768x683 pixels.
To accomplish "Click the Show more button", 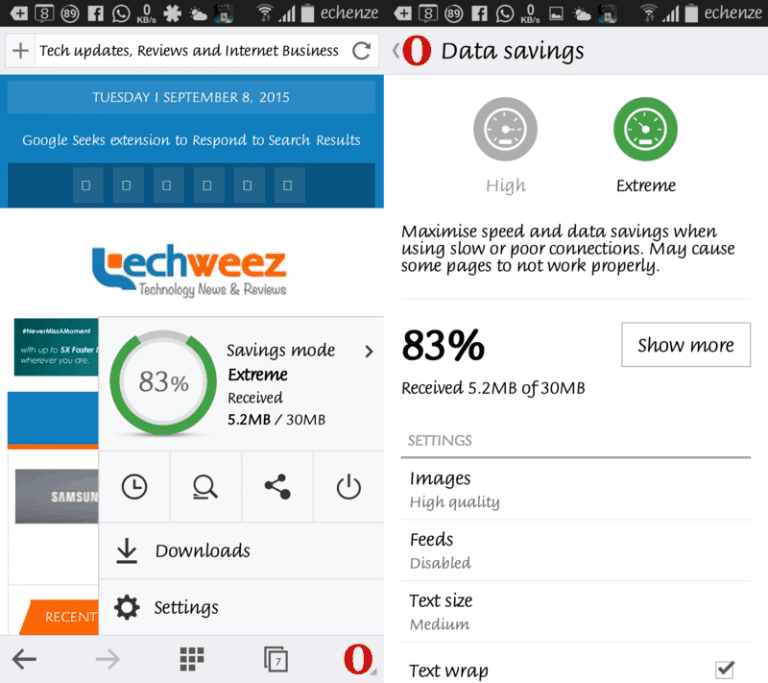I will click(x=686, y=344).
